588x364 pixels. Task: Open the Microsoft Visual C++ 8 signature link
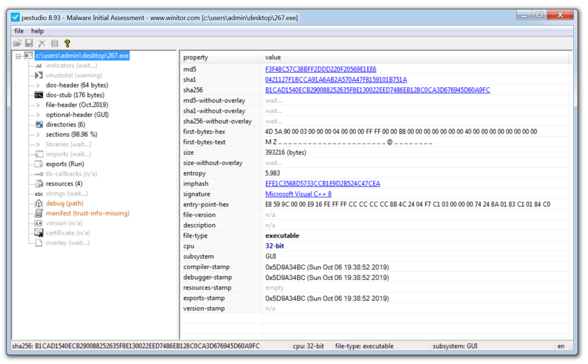pos(299,194)
